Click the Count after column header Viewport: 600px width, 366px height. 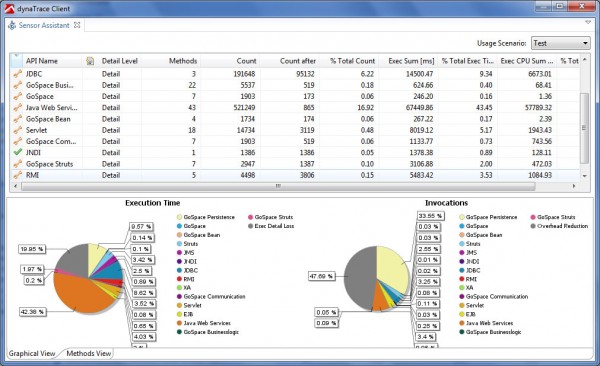(x=298, y=61)
